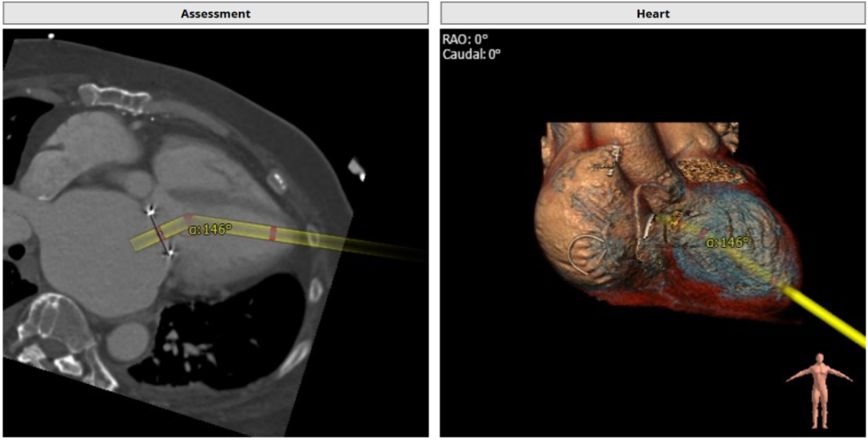The height and width of the screenshot is (440, 868).
Task: Click the red marker at trajectory bend
Action: 187,218
